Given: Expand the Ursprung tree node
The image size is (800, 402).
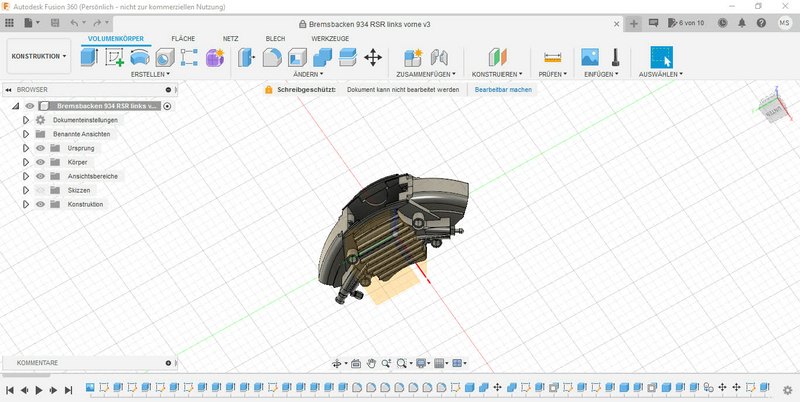Looking at the screenshot, I should pos(26,148).
